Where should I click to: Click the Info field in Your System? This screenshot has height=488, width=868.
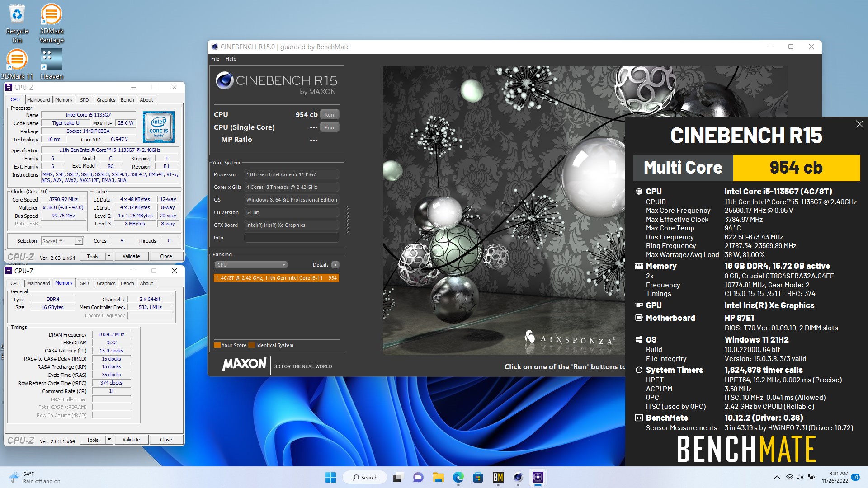pos(292,238)
